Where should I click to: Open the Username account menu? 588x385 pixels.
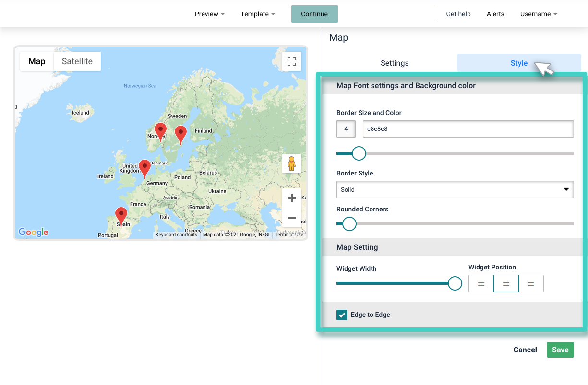[x=539, y=14]
